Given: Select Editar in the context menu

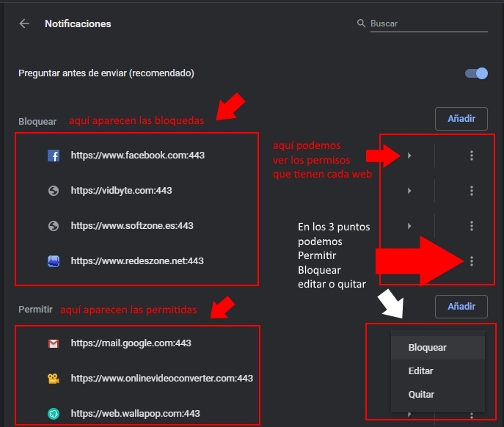Looking at the screenshot, I should coord(421,371).
